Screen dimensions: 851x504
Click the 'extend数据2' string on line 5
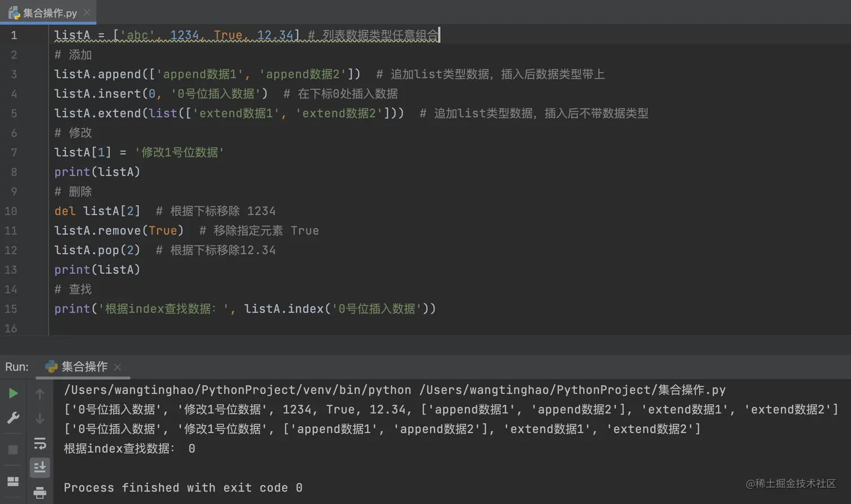point(339,114)
